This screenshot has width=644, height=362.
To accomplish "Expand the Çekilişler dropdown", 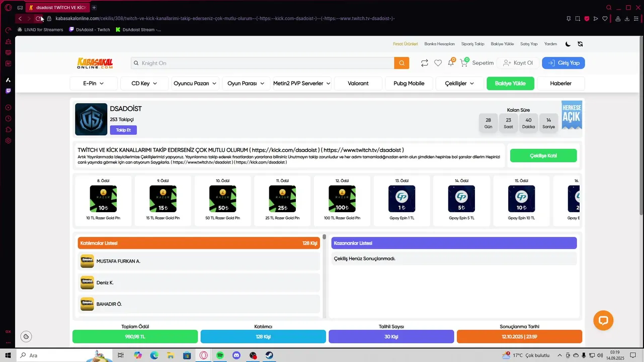I will point(459,83).
